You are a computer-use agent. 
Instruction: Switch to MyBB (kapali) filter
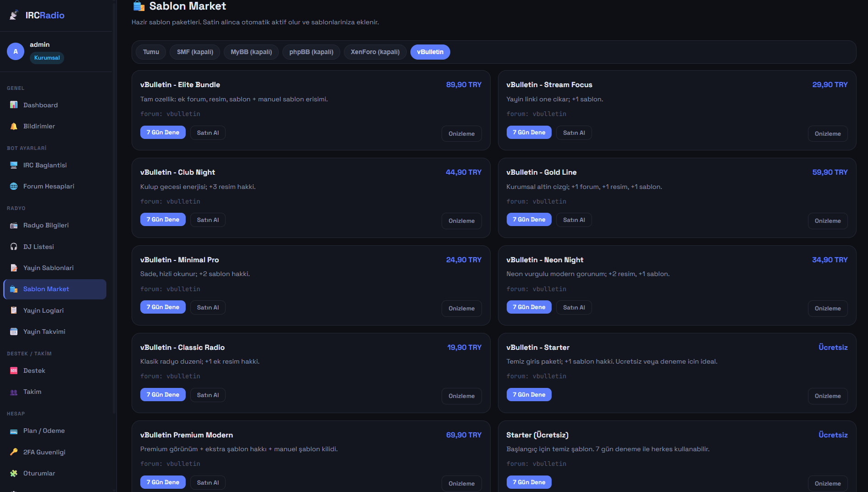click(x=251, y=52)
